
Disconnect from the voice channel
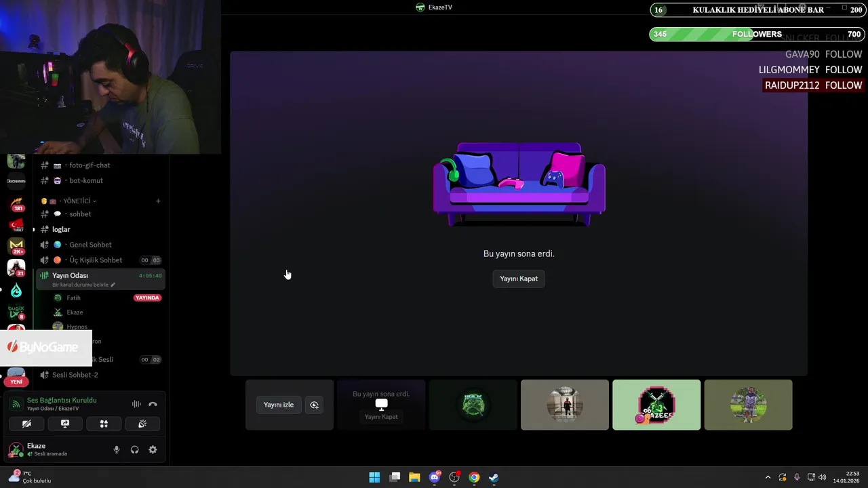(x=153, y=404)
